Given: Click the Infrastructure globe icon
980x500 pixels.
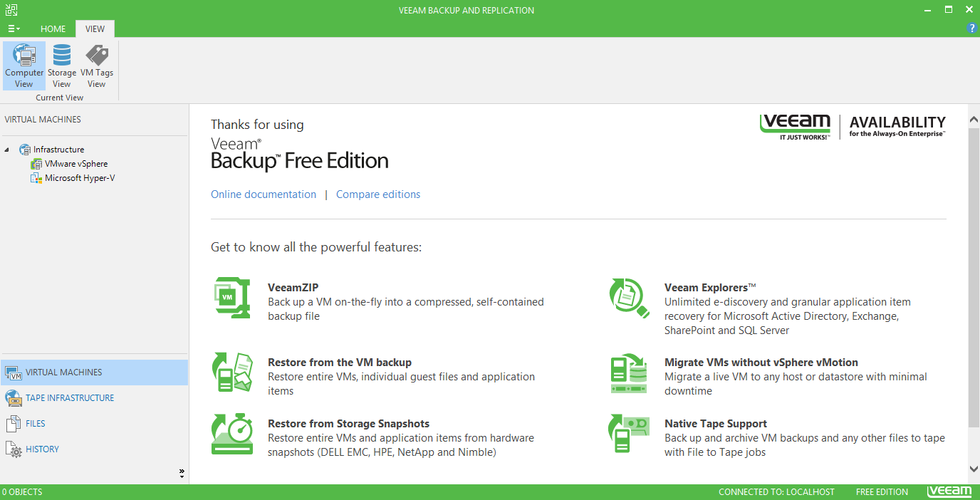Looking at the screenshot, I should pos(25,150).
